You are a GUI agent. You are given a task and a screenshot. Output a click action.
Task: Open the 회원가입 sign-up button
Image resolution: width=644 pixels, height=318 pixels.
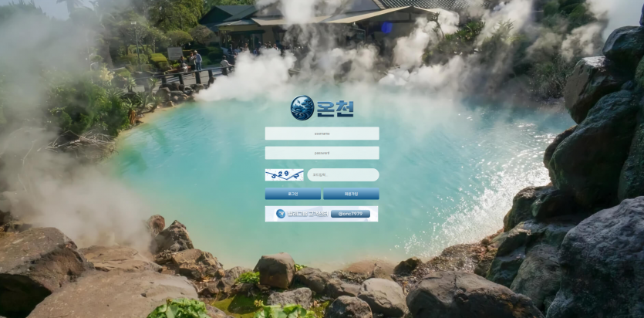(351, 195)
